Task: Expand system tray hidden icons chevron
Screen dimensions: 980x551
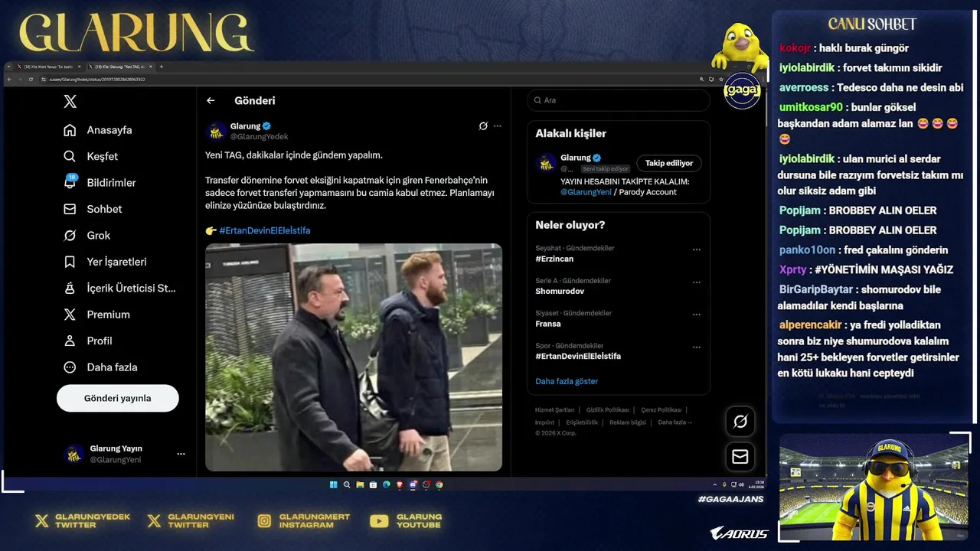Action: point(714,484)
